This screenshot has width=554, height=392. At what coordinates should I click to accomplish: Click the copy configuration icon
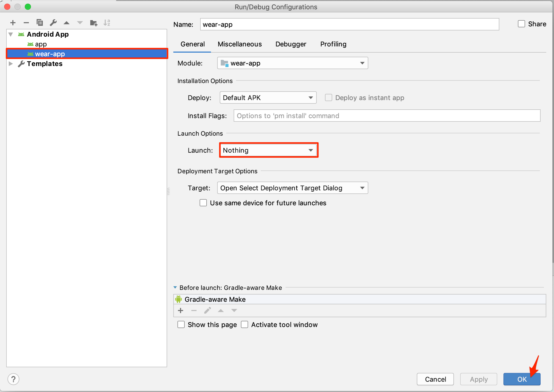pyautogui.click(x=40, y=23)
